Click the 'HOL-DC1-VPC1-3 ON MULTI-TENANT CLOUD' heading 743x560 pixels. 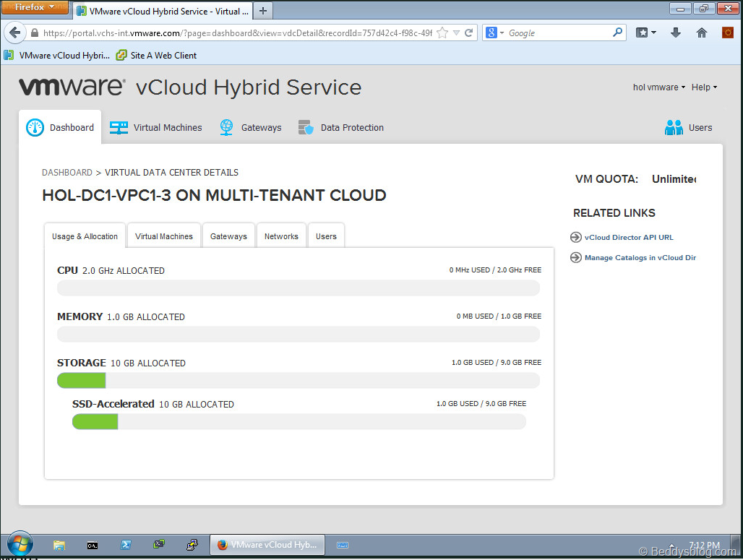point(214,195)
